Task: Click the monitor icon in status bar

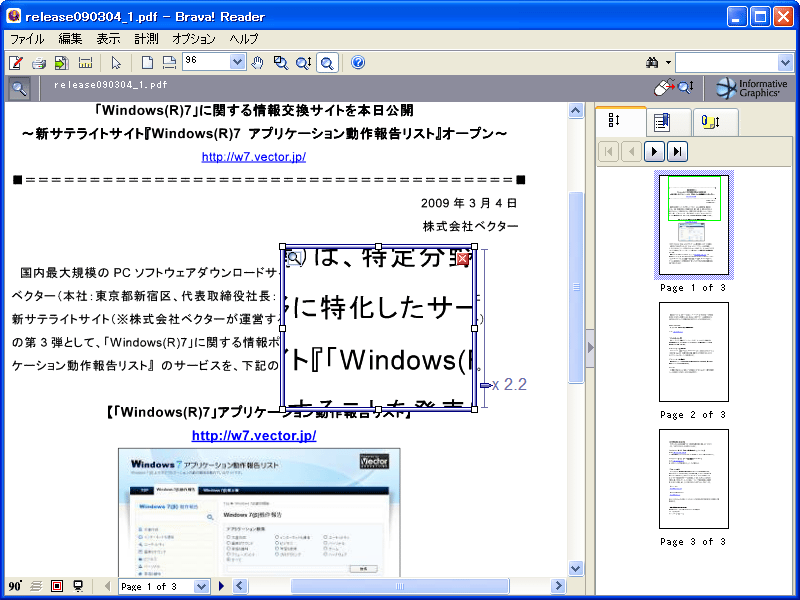Action: pyautogui.click(x=78, y=586)
